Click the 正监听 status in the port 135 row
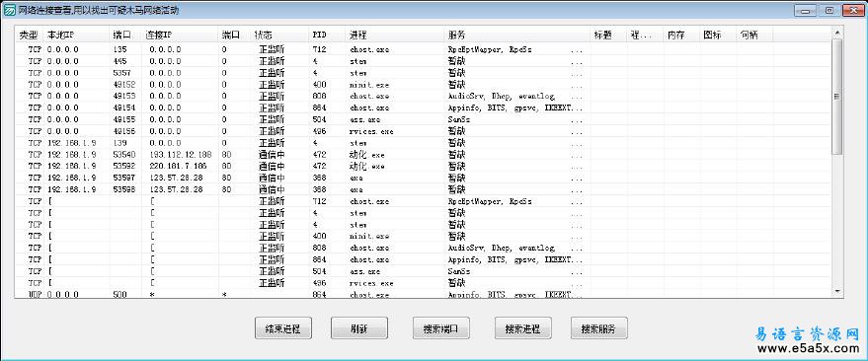 point(272,49)
